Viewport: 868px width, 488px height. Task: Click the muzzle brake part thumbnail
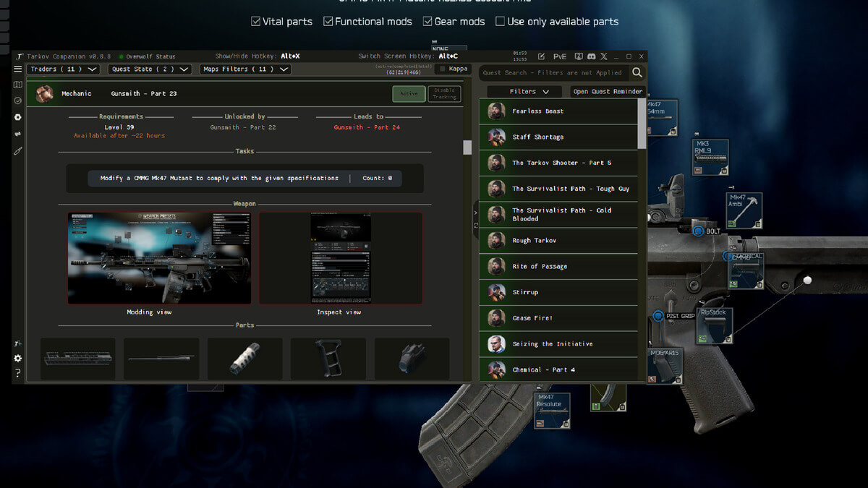click(244, 359)
